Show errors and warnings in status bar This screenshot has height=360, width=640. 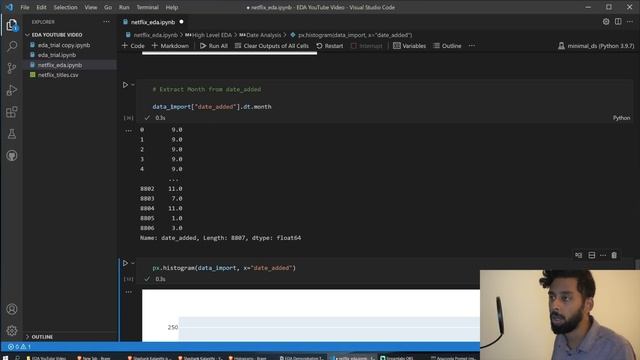[20, 347]
